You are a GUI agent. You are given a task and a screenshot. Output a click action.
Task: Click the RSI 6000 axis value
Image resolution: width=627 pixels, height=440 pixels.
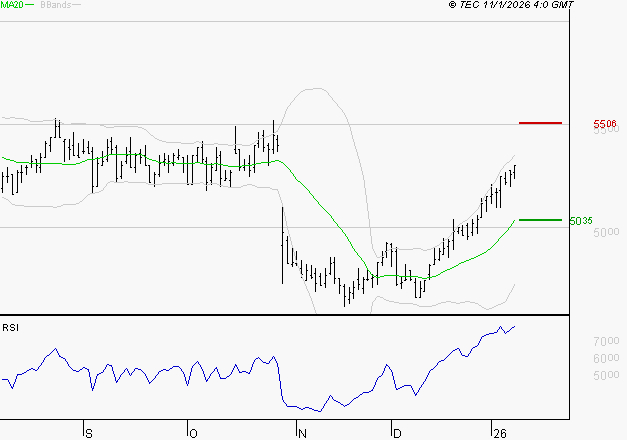606,358
